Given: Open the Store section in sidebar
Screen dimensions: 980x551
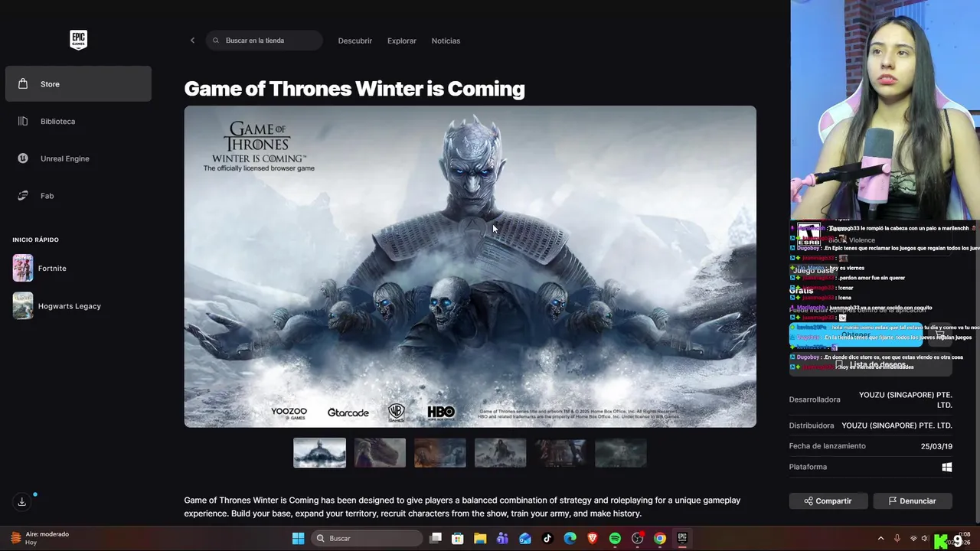Looking at the screenshot, I should coord(78,83).
